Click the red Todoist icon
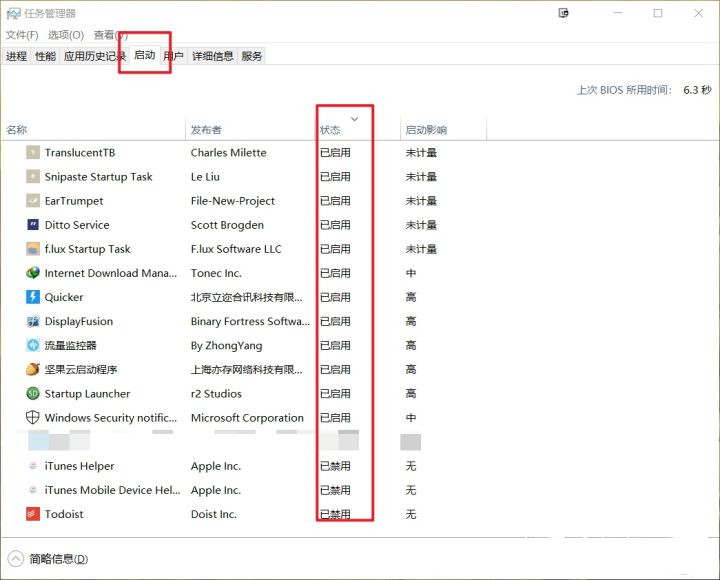Screen dimensions: 720x580 click(x=33, y=514)
